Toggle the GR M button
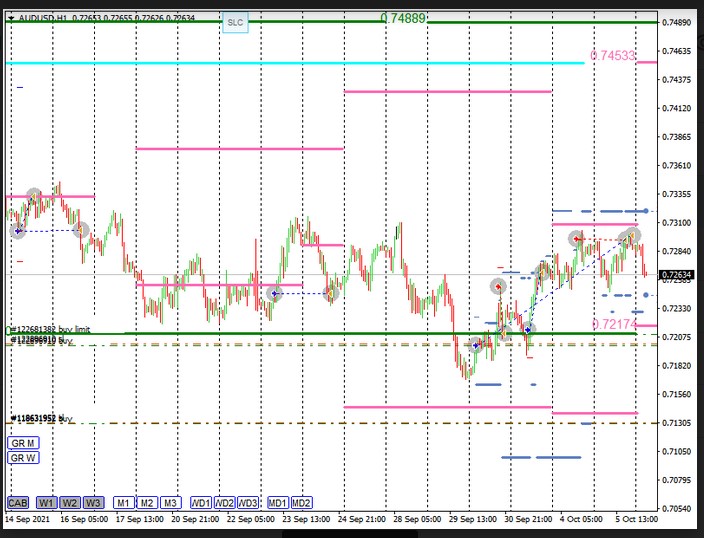Screen dimensions: 704x538 (22, 442)
